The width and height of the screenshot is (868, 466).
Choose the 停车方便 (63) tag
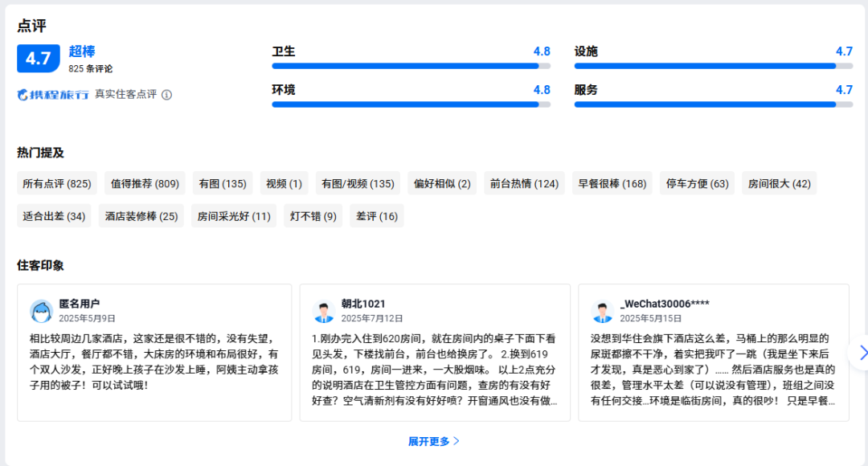pos(697,183)
